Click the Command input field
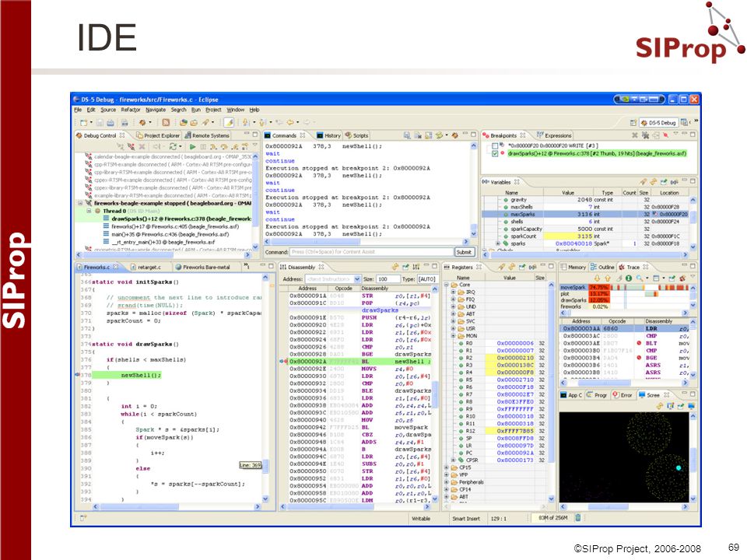The image size is (747, 560). pyautogui.click(x=372, y=252)
